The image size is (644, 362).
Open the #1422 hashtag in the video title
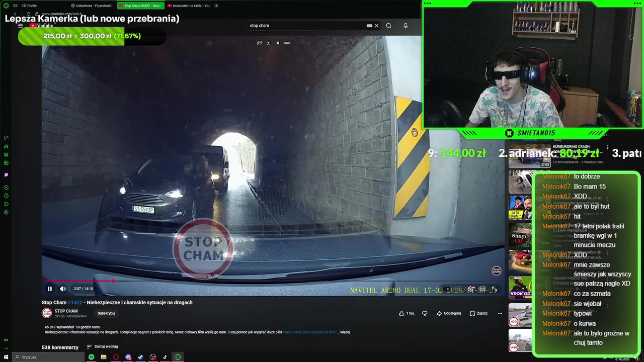pyautogui.click(x=75, y=302)
